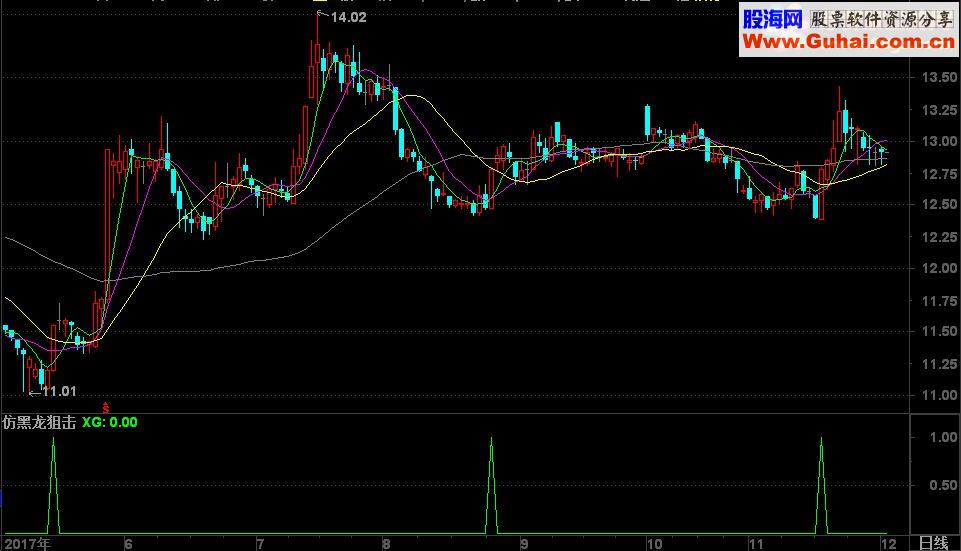961x551 pixels.
Task: Click the XG signal spike before month 12
Action: coord(821,485)
